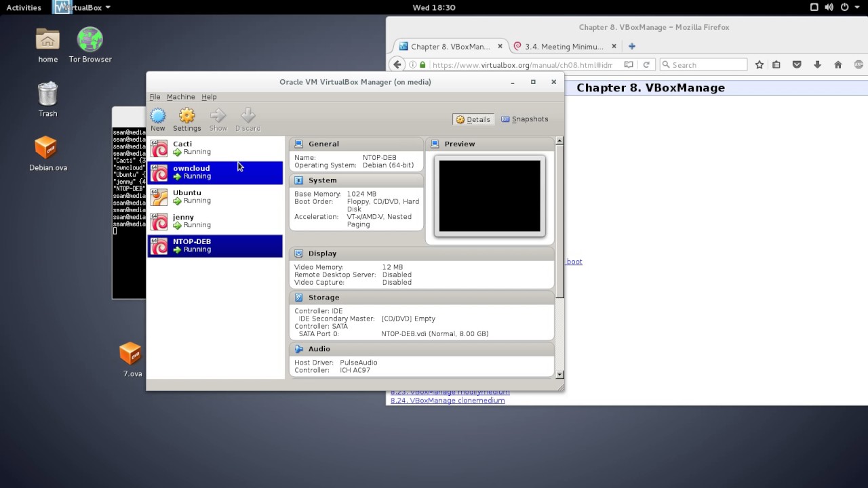Open the Activities overview
The width and height of the screenshot is (868, 488).
point(24,7)
